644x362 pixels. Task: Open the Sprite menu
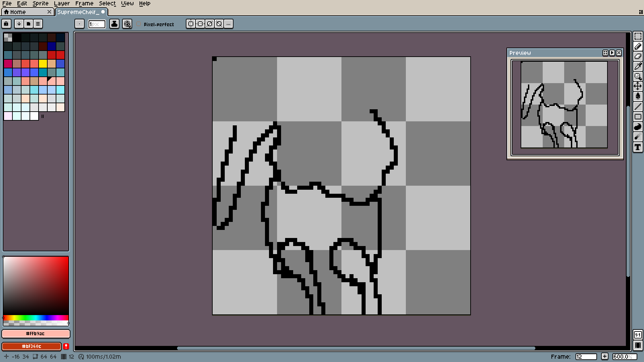(40, 3)
